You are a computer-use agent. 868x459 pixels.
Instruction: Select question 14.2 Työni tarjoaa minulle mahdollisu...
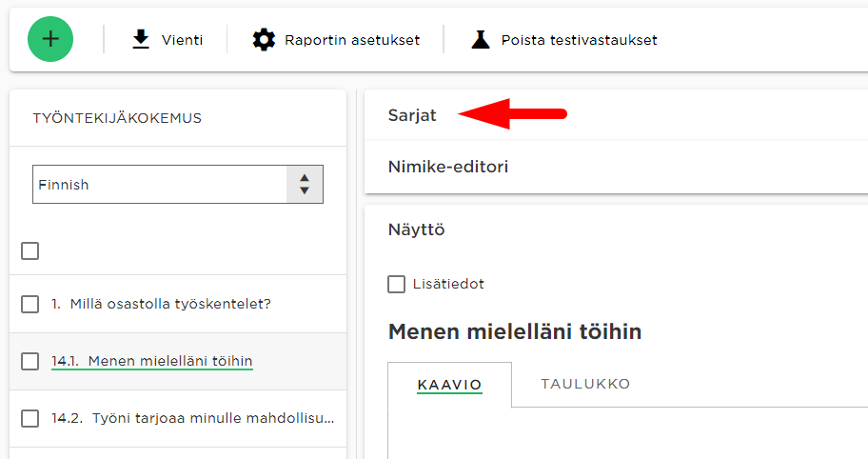pyautogui.click(x=192, y=418)
